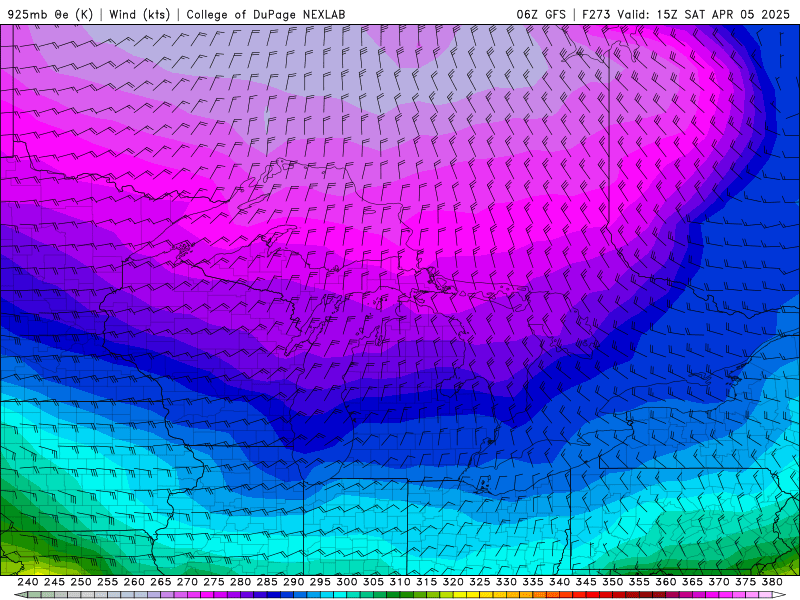800x600 pixels.
Task: Click the 330 value on the color scale
Action: point(506,582)
